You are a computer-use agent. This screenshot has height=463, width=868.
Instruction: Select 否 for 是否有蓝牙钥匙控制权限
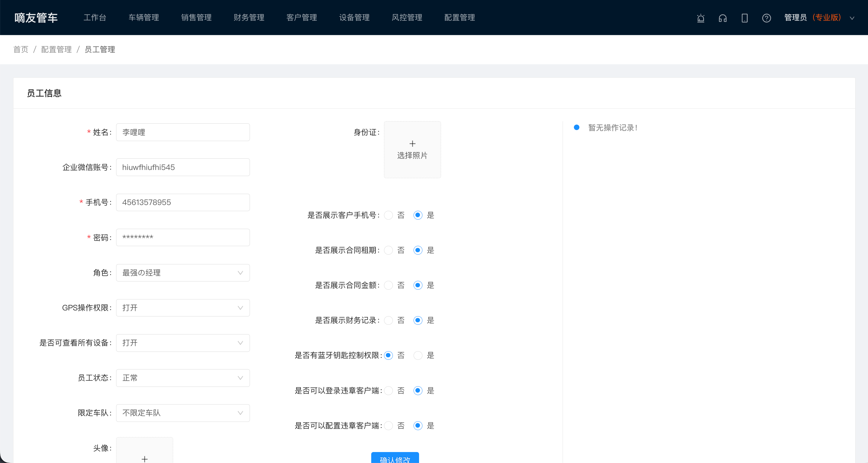[x=388, y=355]
